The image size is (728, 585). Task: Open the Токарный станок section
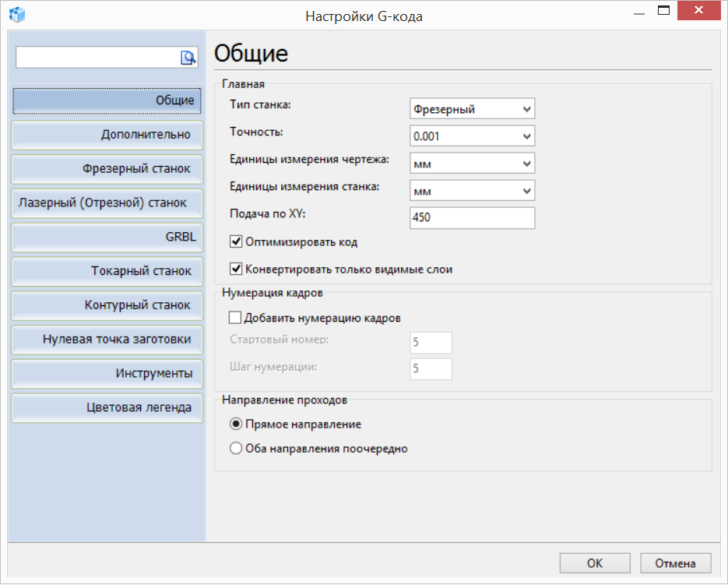tap(107, 271)
